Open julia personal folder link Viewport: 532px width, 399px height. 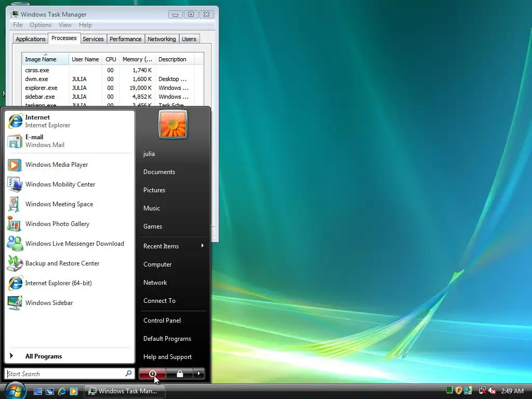click(x=173, y=154)
